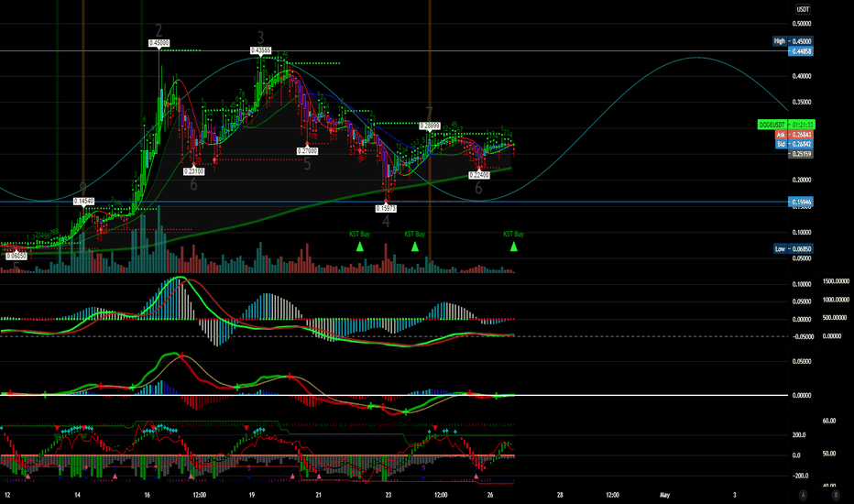Click the Low 0.06850 axis label
Image resolution: width=854 pixels, height=504 pixels.
coord(793,249)
